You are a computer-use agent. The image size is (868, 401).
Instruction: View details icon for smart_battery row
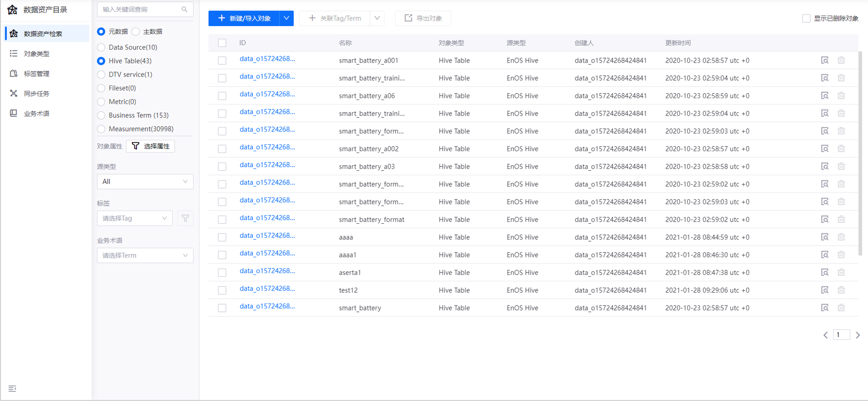(825, 308)
